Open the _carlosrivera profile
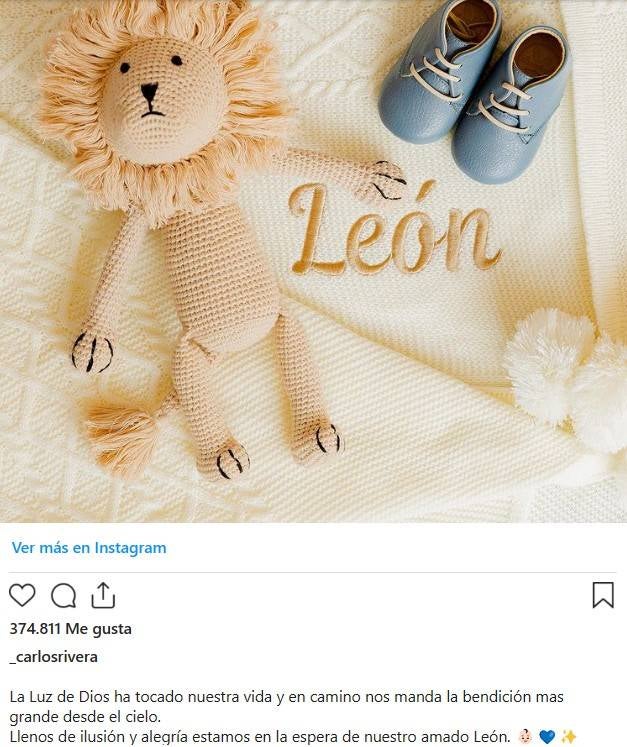Screen dimensions: 627x747 coord(53,657)
